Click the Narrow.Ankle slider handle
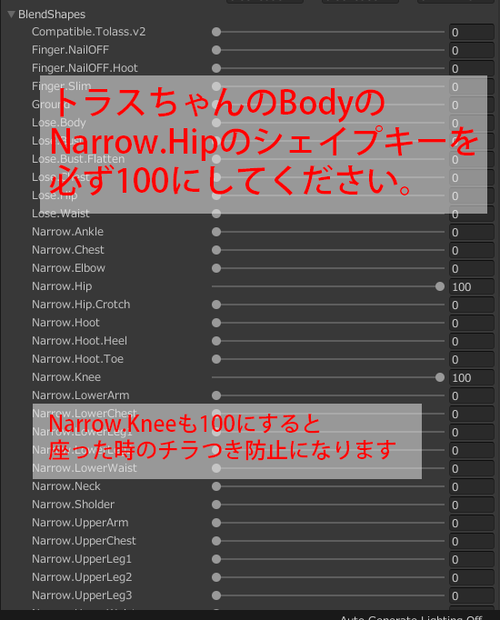Screen dimensions: 500x620 tap(216, 232)
